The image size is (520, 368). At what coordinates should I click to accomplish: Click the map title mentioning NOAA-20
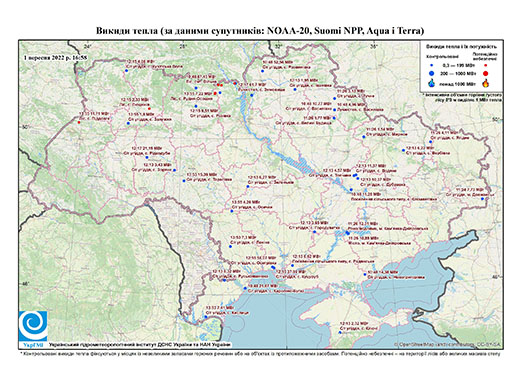pos(260,31)
